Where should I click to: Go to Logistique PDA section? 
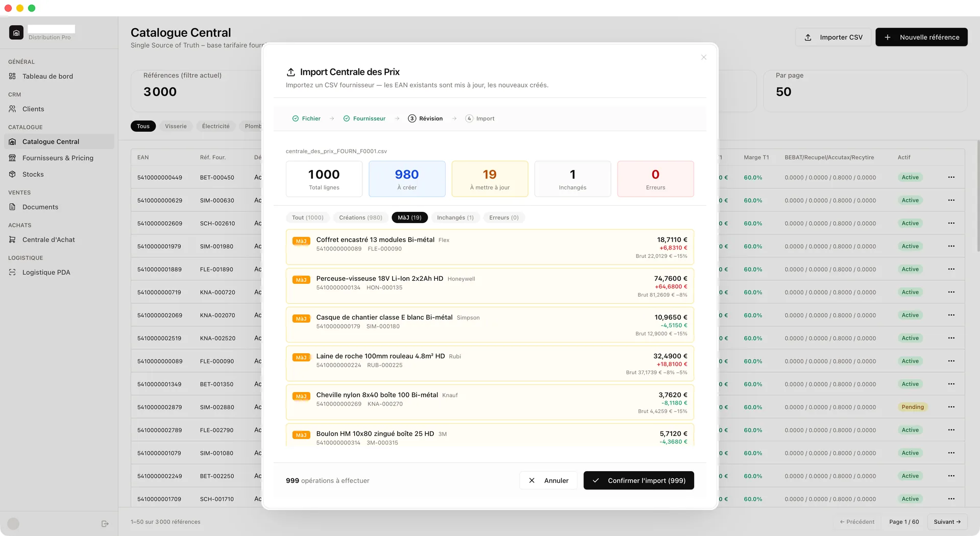click(46, 273)
